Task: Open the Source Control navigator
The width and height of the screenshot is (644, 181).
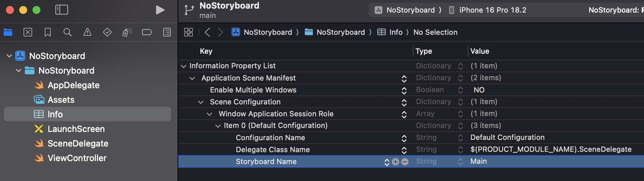Action: tap(28, 32)
